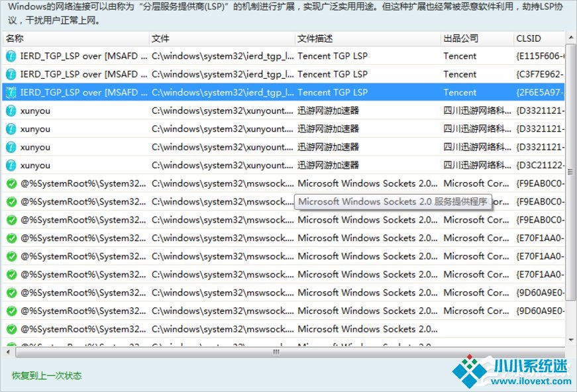Click the horizontal scrollbar left arrow
Viewport: 577px width, 392px height.
[x=8, y=352]
